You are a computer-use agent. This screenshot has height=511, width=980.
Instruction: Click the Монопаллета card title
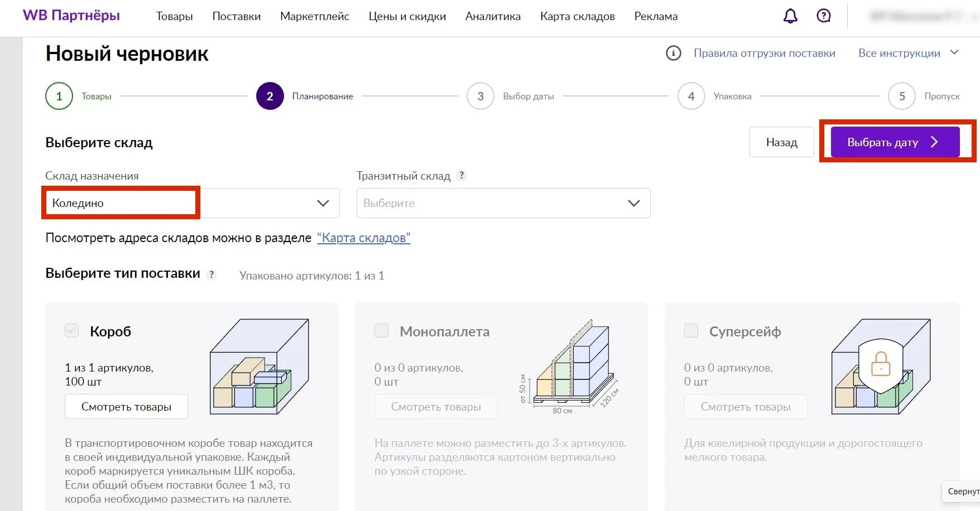444,331
